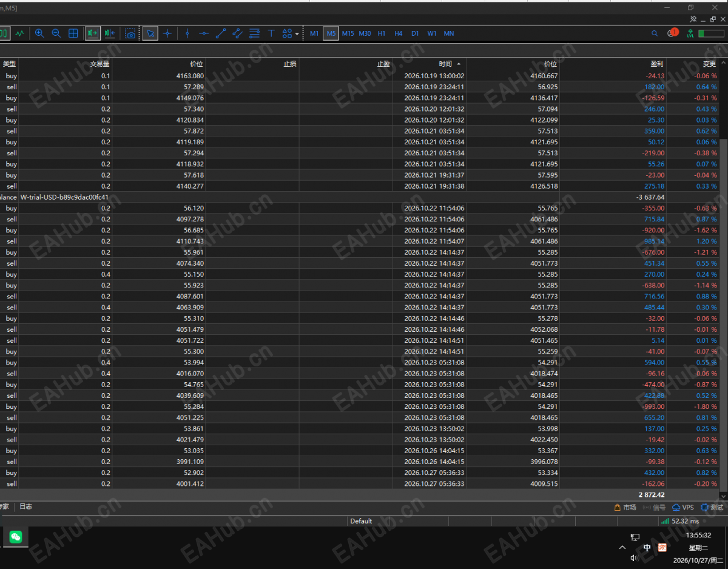Select the M15 timeframe

click(x=348, y=33)
